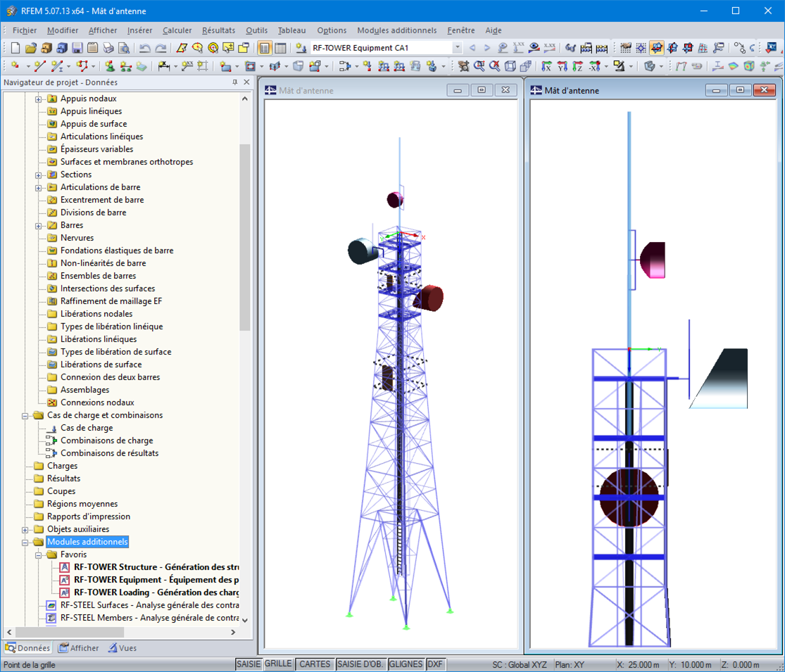Open the new project file icon

15,48
